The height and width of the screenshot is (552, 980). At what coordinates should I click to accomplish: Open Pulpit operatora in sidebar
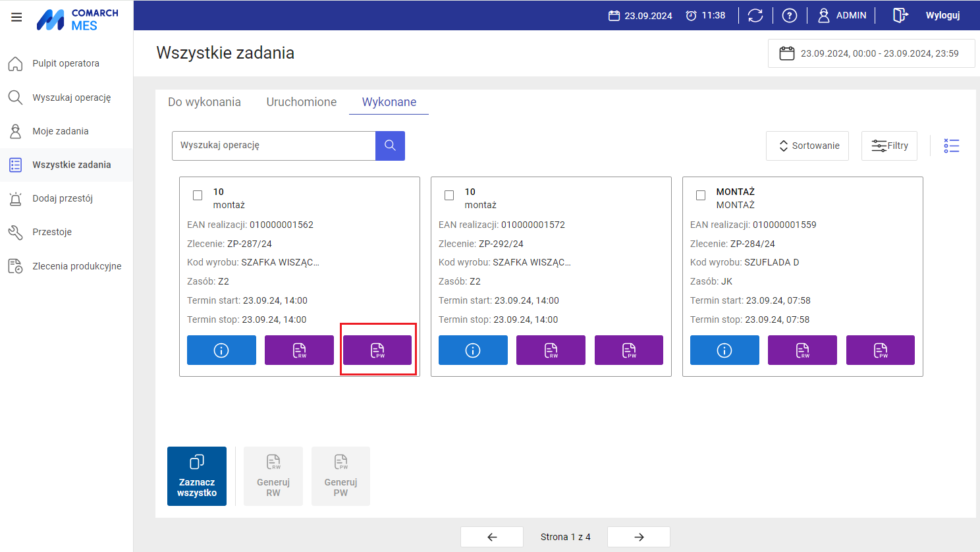point(67,64)
